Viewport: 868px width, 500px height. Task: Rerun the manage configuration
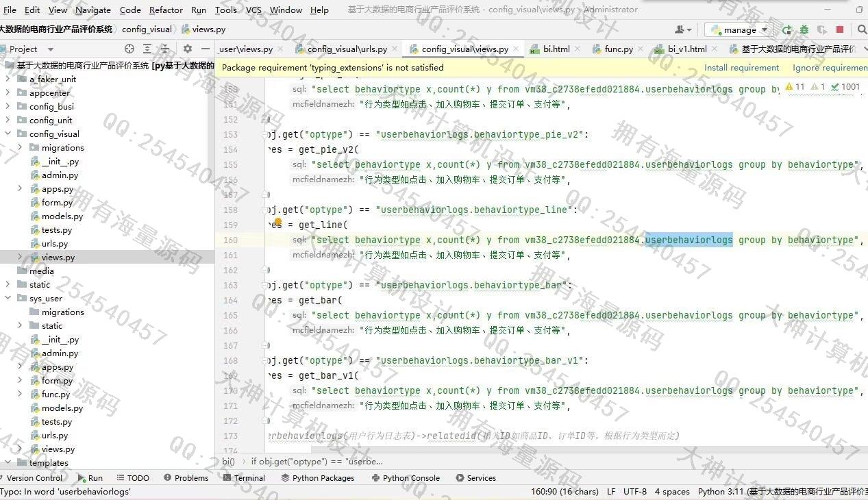click(x=786, y=29)
